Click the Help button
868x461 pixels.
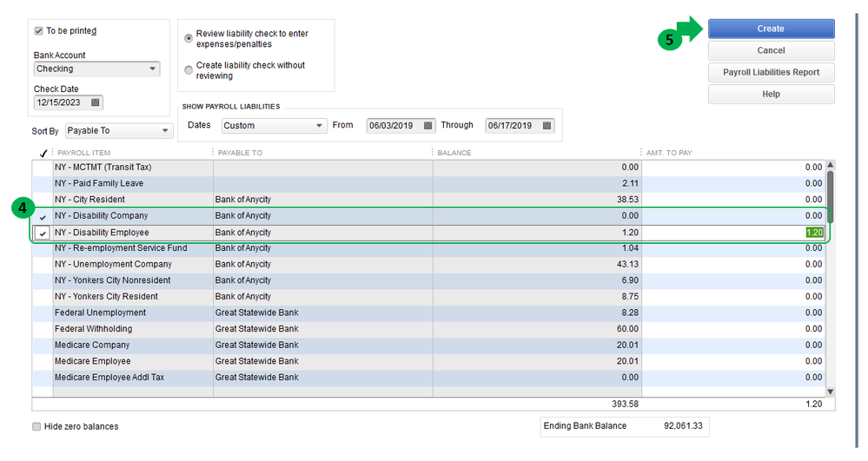[772, 94]
